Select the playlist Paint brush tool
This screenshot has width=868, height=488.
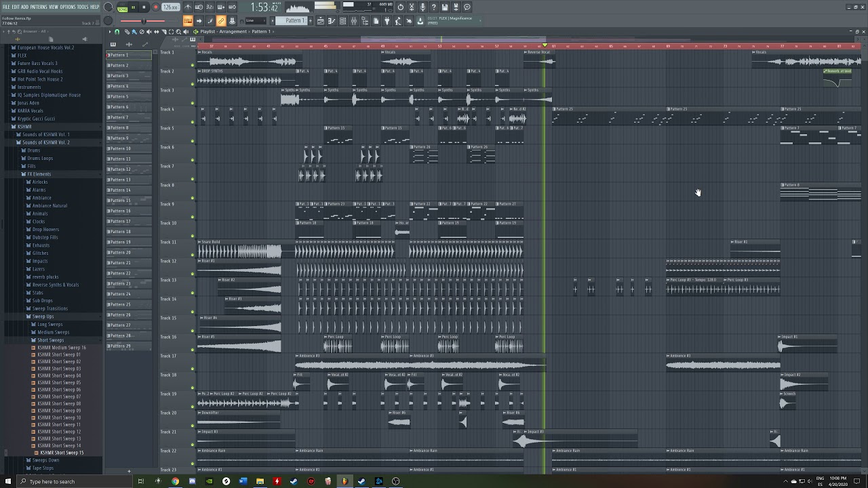coord(134,31)
